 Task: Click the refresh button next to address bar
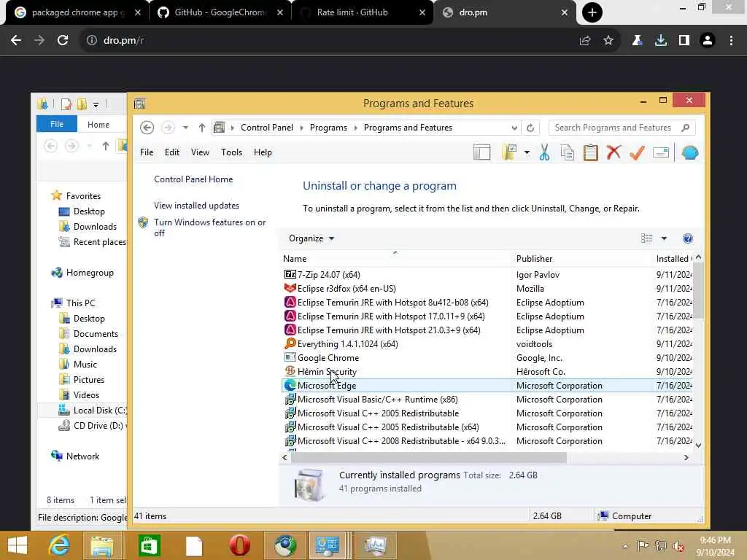pyautogui.click(x=530, y=128)
